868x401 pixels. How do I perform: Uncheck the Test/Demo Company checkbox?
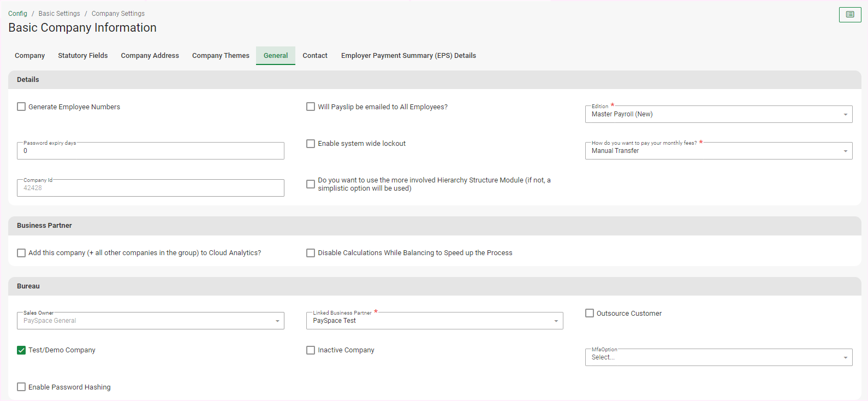click(21, 350)
